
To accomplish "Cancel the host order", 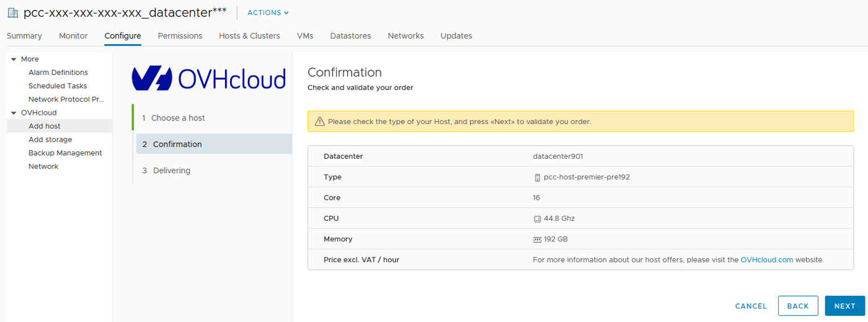I will (x=751, y=306).
